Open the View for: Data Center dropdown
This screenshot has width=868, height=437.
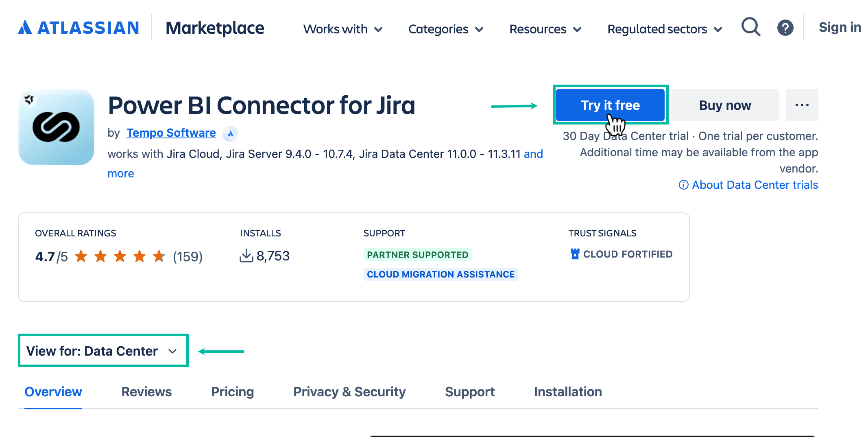point(103,351)
